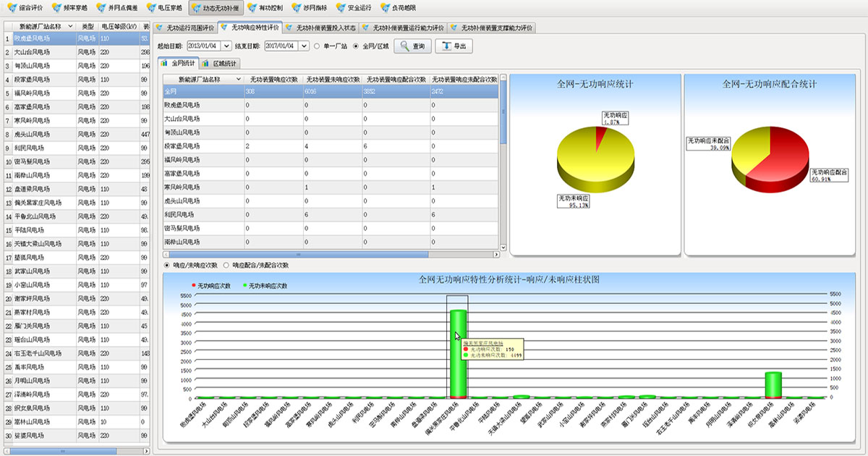868x456 pixels.
Task: Open the 负荷越限 toolbar icon
Action: [384, 8]
